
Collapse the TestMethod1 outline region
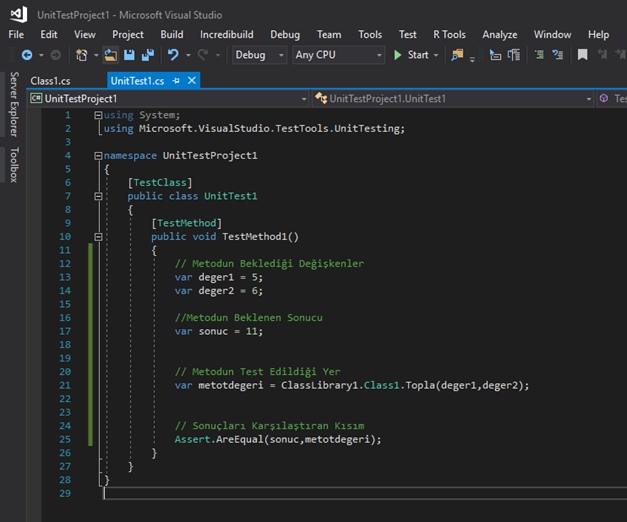point(97,237)
